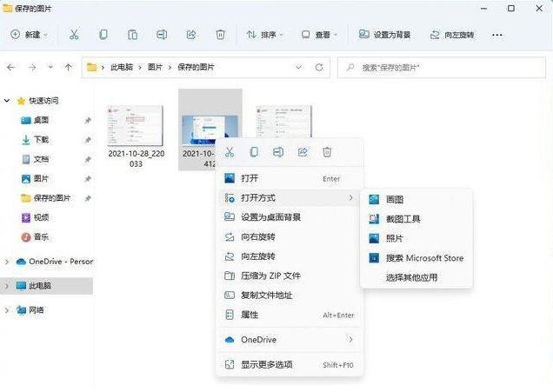Go forward with the right arrow
553x392 pixels.
(32, 67)
